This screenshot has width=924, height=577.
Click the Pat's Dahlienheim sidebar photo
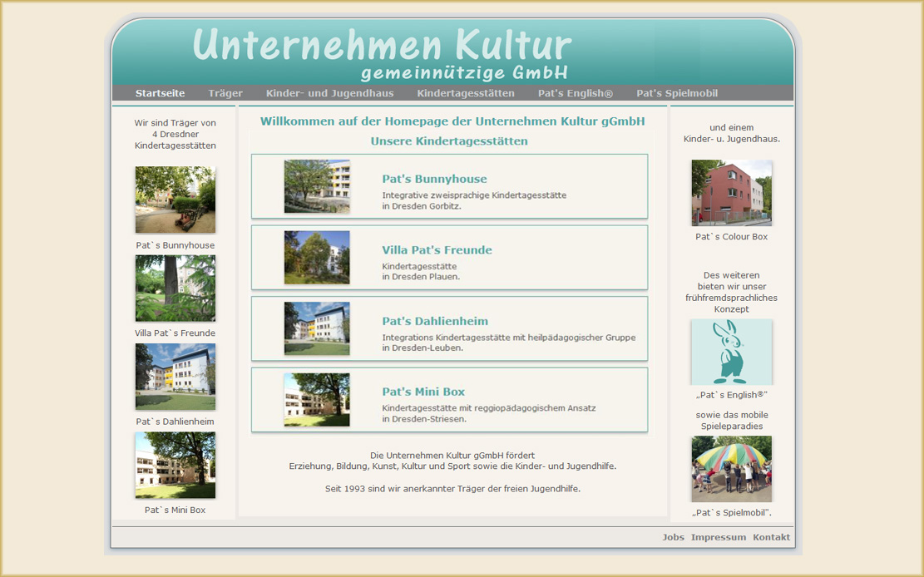(x=175, y=377)
